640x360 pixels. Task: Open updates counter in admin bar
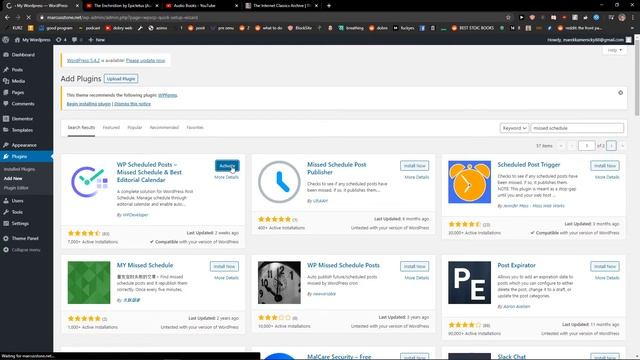click(61, 40)
